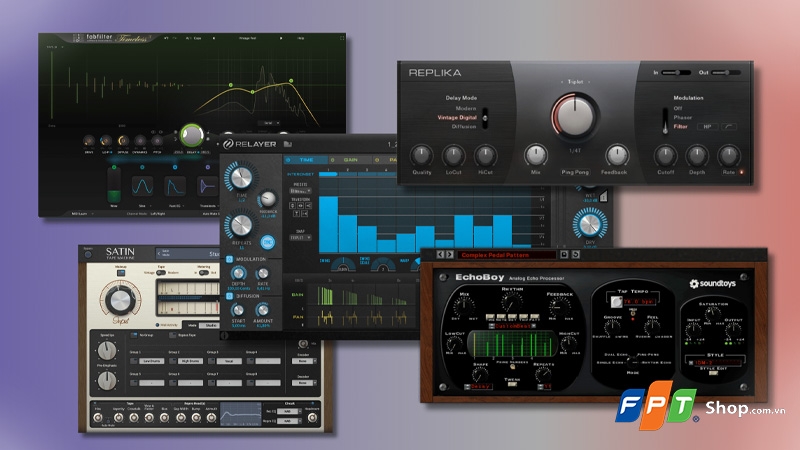
Task: Click the previous preset arrow in EchoBoy
Action: [x=440, y=254]
